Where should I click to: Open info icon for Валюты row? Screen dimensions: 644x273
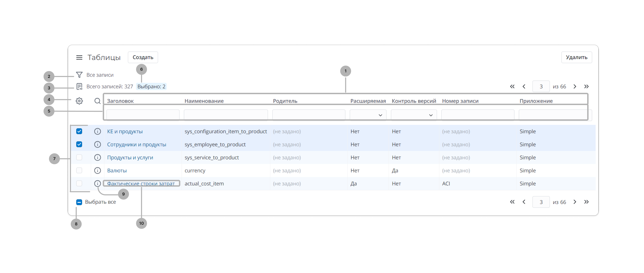point(97,170)
